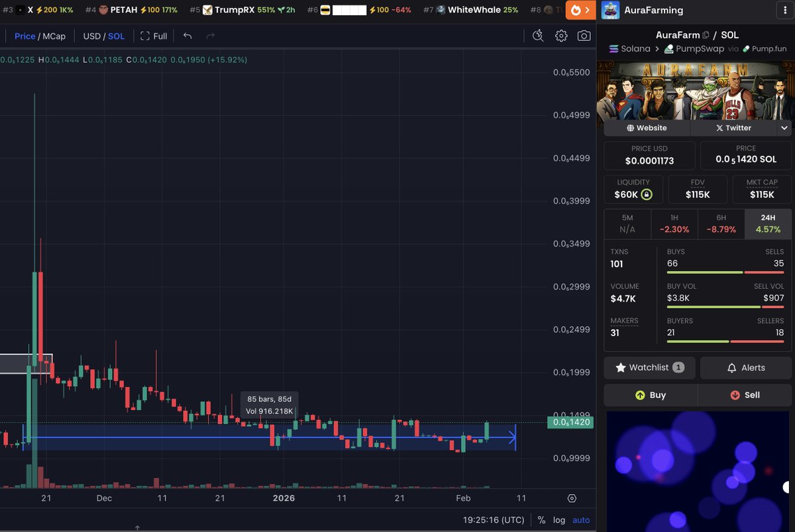Copy the AuraFarm token address

tap(706, 35)
